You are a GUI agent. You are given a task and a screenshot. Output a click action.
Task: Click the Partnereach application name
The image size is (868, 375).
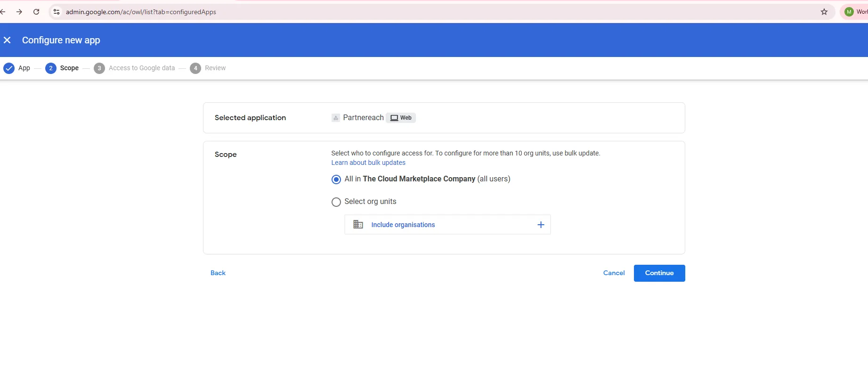(x=363, y=118)
